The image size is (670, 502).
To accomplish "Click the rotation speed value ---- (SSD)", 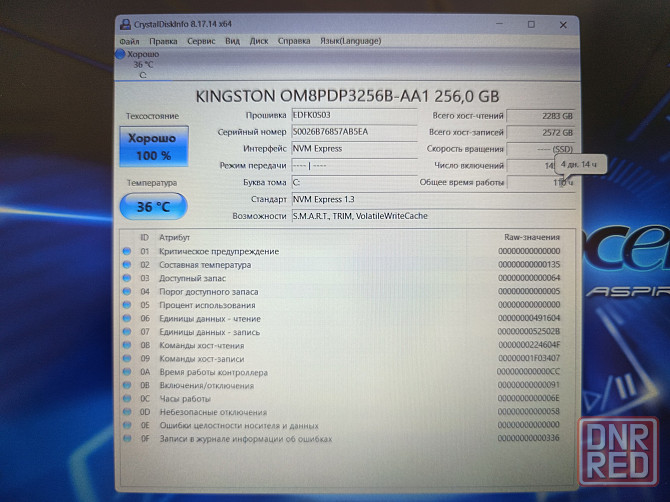I will tap(541, 149).
